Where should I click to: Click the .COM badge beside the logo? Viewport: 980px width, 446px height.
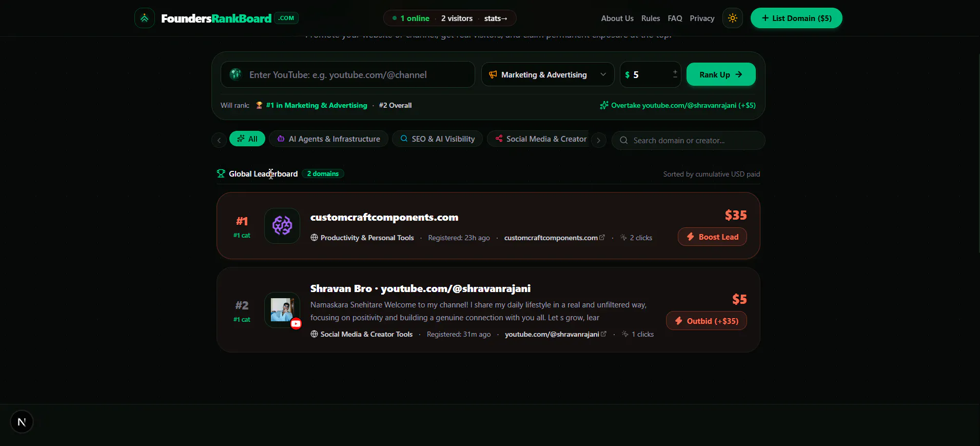tap(286, 18)
